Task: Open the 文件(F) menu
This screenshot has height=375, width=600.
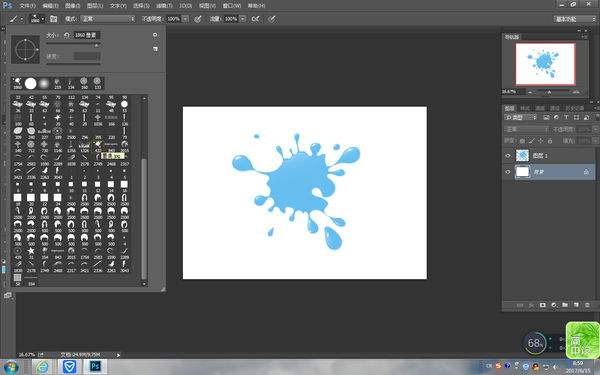Action: pyautogui.click(x=27, y=6)
